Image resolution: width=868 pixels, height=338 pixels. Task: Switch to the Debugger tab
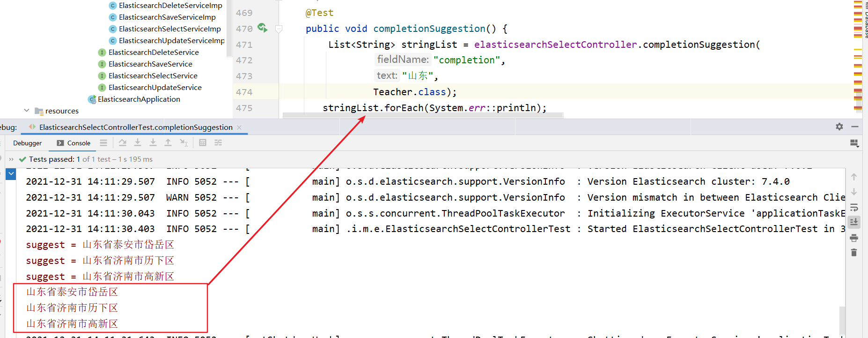(x=27, y=143)
